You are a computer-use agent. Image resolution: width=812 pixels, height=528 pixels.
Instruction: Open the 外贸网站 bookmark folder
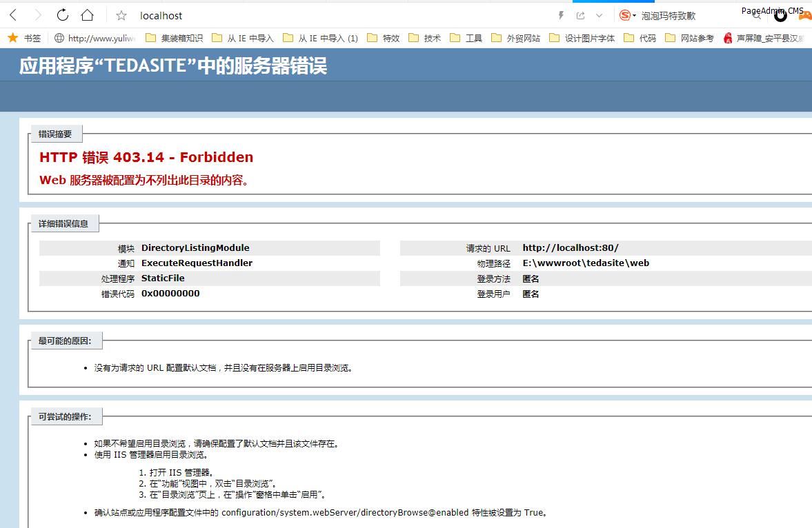click(515, 38)
